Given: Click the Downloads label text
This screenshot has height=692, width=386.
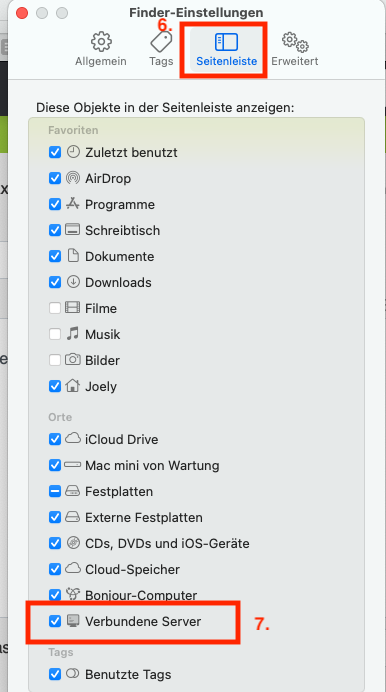Looking at the screenshot, I should (x=118, y=282).
